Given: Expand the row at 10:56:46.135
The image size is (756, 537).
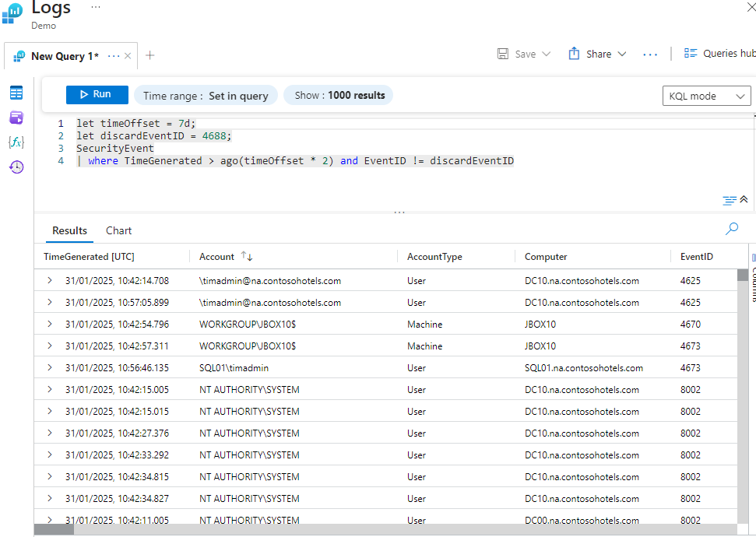Looking at the screenshot, I should (x=50, y=367).
